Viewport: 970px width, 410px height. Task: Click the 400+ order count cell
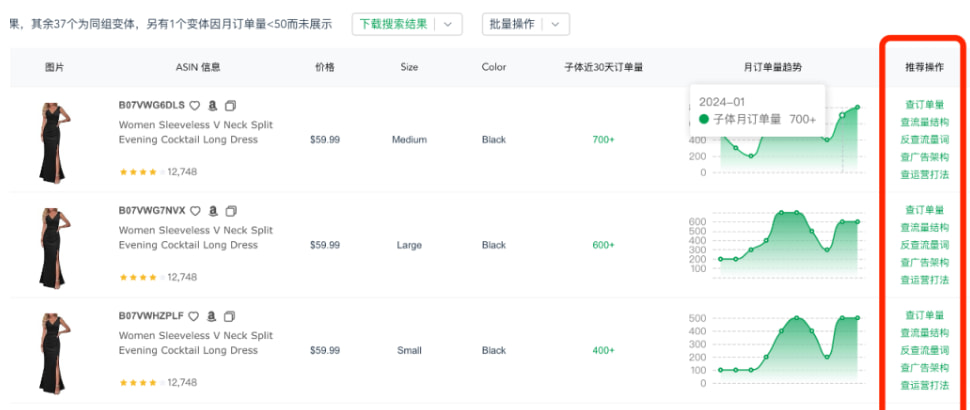[x=603, y=351]
